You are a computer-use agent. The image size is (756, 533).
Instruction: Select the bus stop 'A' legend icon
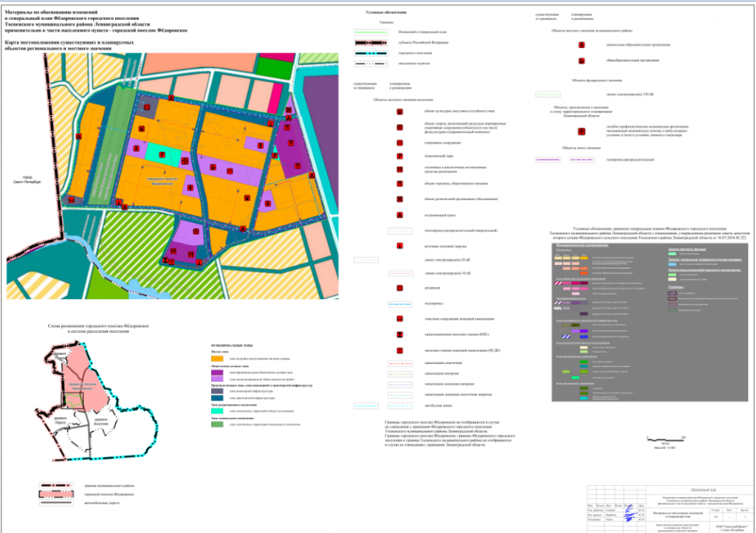coord(399,216)
